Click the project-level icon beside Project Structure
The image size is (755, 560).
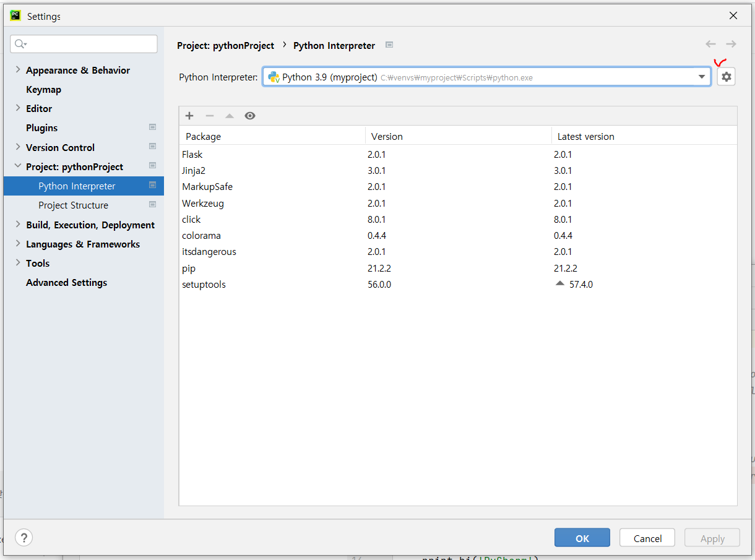[152, 204]
